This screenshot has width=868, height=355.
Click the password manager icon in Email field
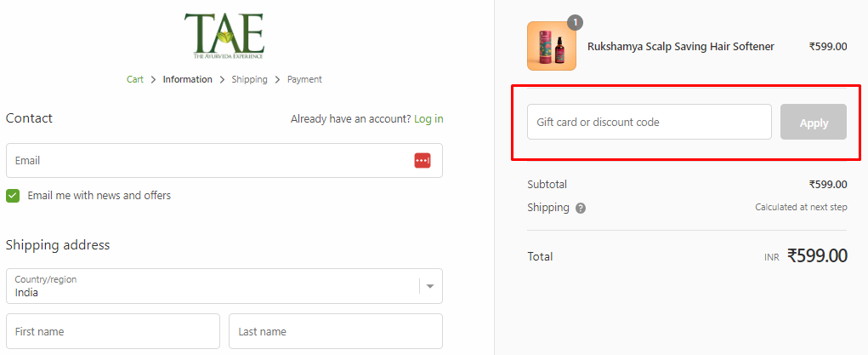point(423,160)
